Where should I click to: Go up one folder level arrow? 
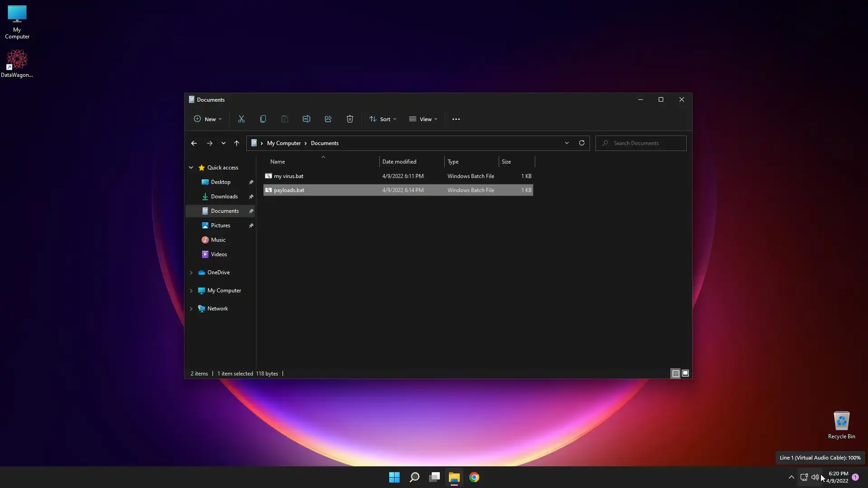tap(236, 143)
